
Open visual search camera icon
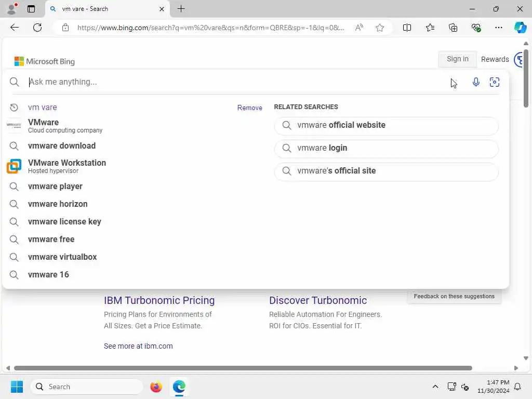495,82
